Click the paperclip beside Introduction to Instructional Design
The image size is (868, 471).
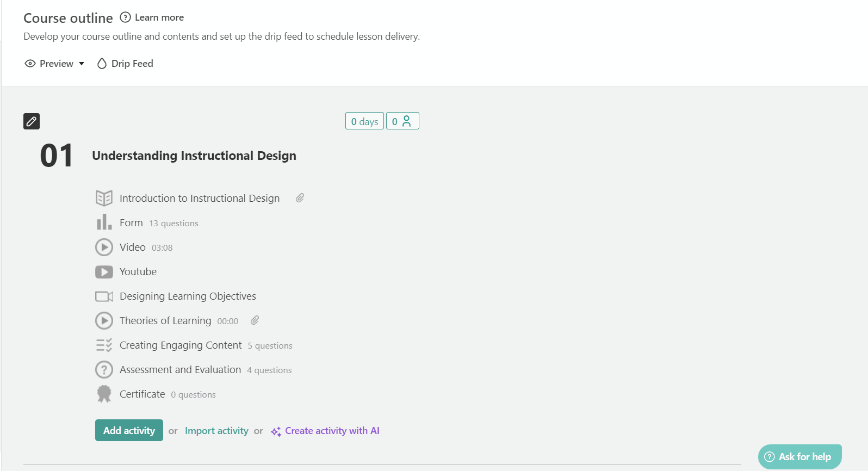pos(300,198)
